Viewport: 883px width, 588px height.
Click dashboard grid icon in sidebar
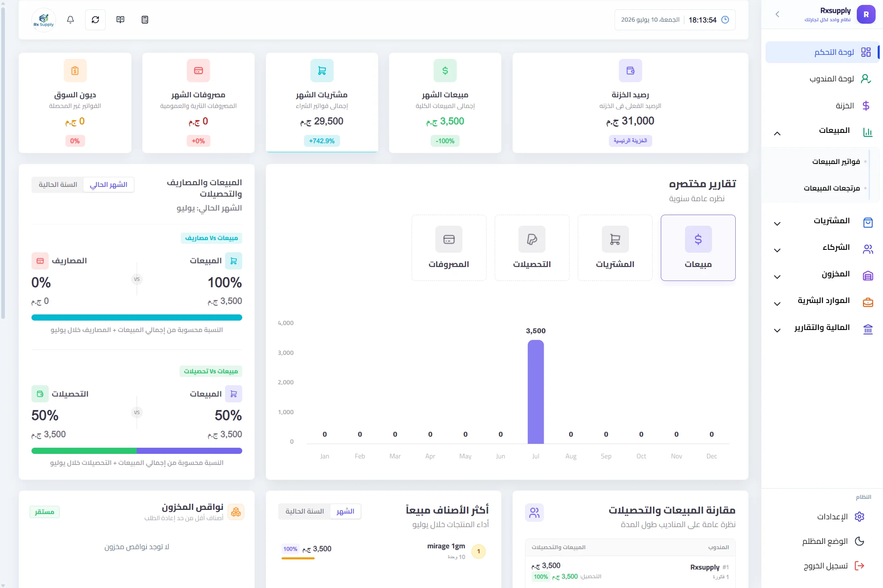point(866,52)
